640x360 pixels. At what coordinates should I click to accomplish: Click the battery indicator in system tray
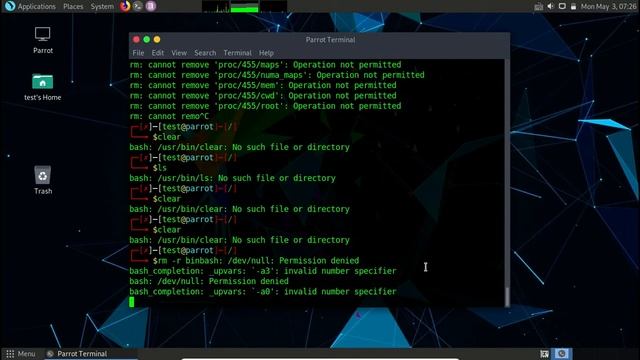click(x=573, y=7)
